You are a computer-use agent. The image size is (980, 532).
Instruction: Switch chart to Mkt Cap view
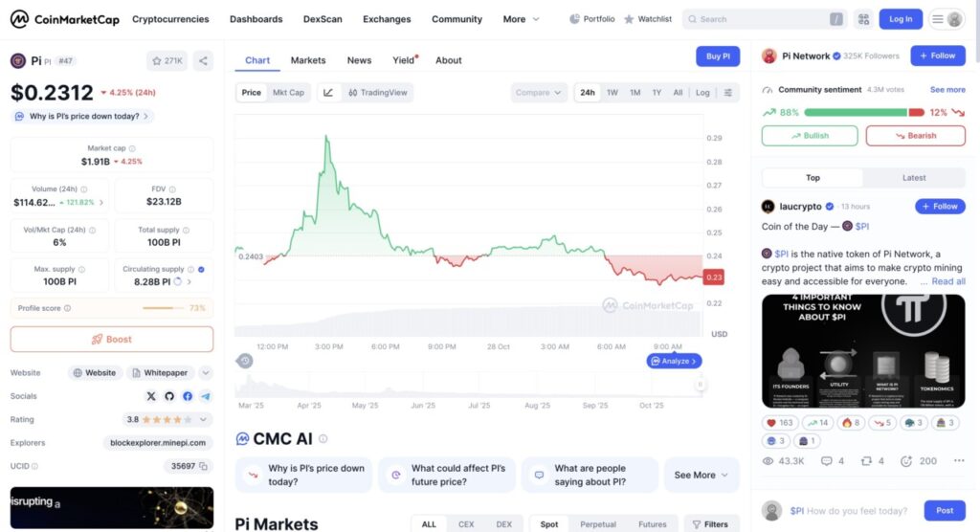pyautogui.click(x=288, y=93)
